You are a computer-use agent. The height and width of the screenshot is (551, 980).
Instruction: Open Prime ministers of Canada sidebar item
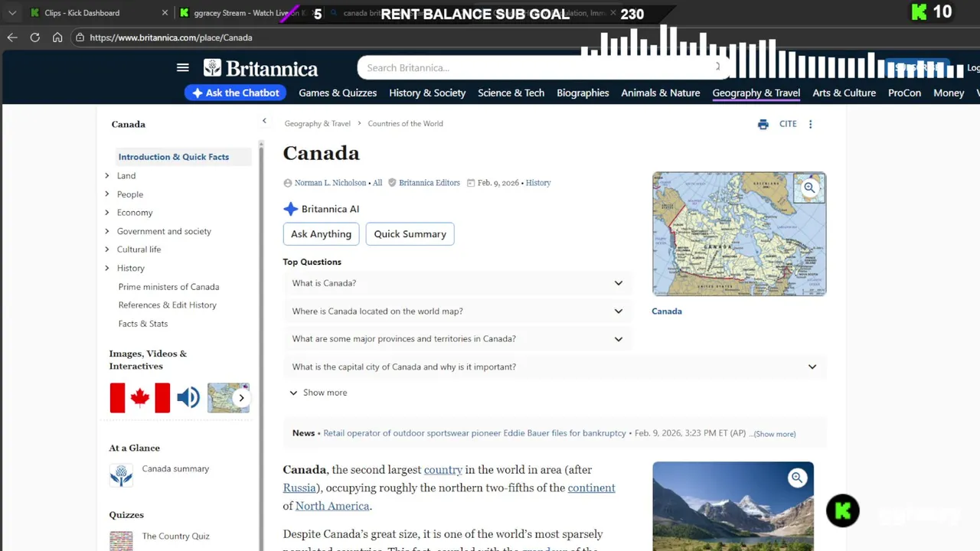168,287
